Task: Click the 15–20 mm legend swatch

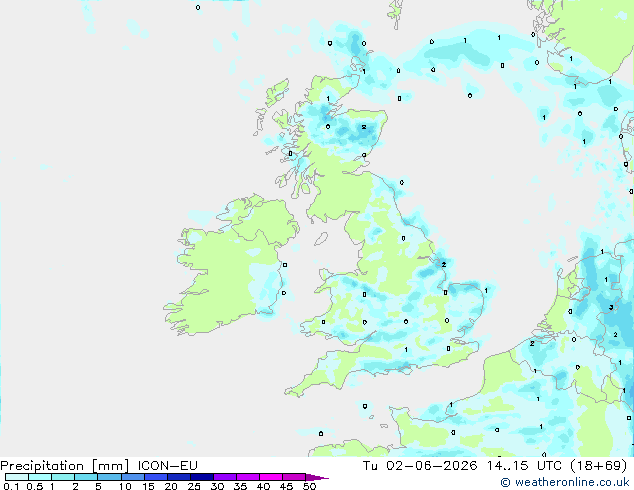Action: pyautogui.click(x=155, y=477)
